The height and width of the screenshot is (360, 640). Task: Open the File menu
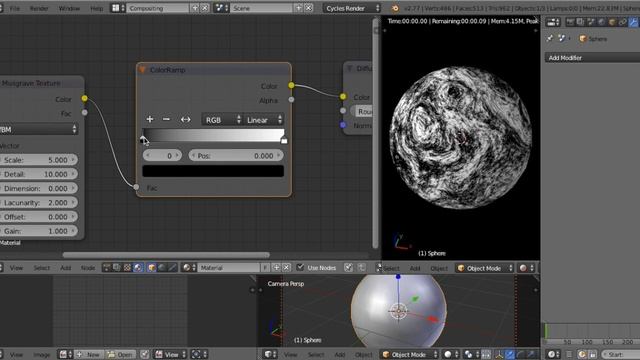point(15,8)
